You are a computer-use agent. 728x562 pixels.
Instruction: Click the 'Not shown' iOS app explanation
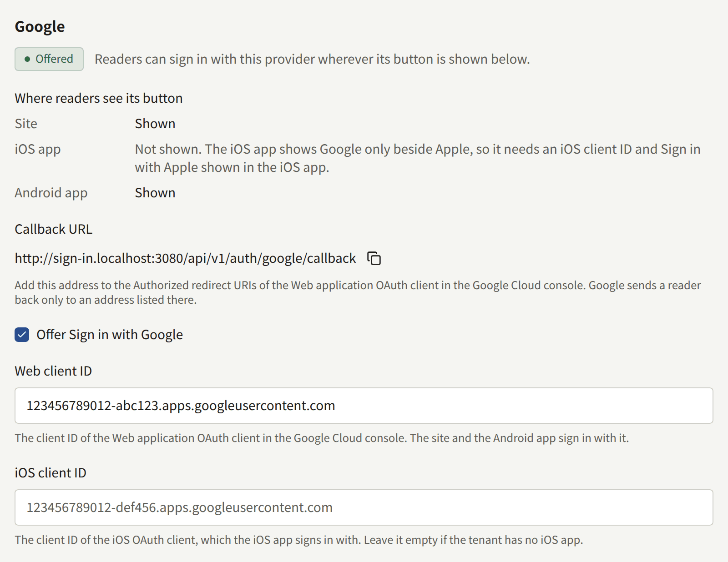pos(418,158)
